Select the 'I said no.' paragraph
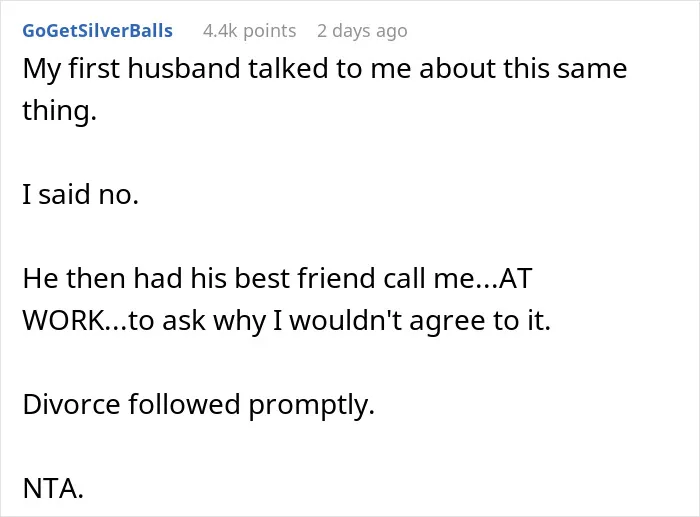700x517 pixels. tap(80, 194)
